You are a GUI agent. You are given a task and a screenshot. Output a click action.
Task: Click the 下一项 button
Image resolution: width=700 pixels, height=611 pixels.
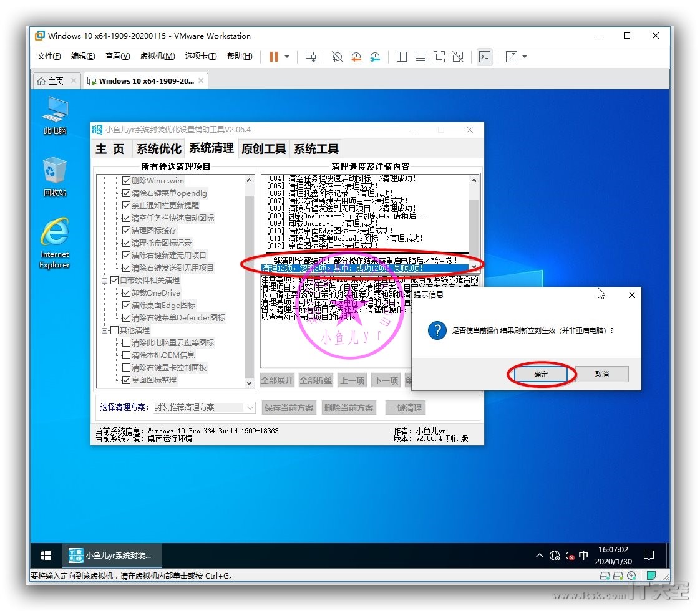(x=387, y=381)
